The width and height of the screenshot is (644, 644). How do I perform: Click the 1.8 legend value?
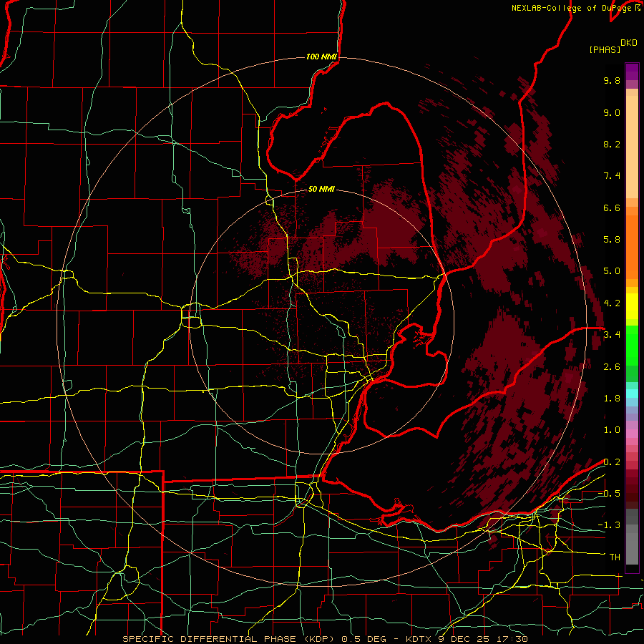612,399
